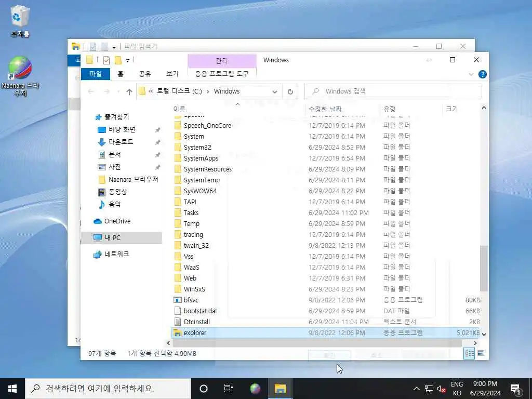Switch to details view in the status bar

pos(470,353)
